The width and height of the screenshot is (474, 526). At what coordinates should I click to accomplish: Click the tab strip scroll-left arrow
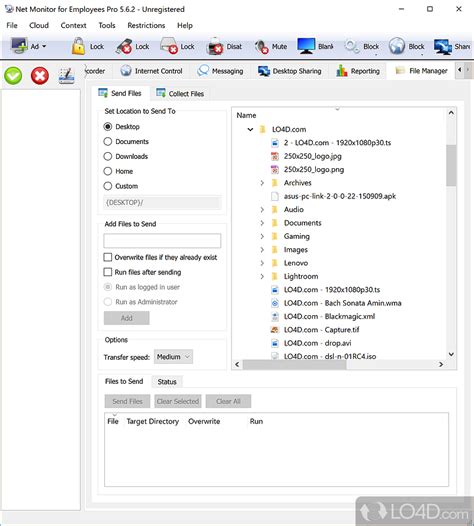tap(460, 70)
